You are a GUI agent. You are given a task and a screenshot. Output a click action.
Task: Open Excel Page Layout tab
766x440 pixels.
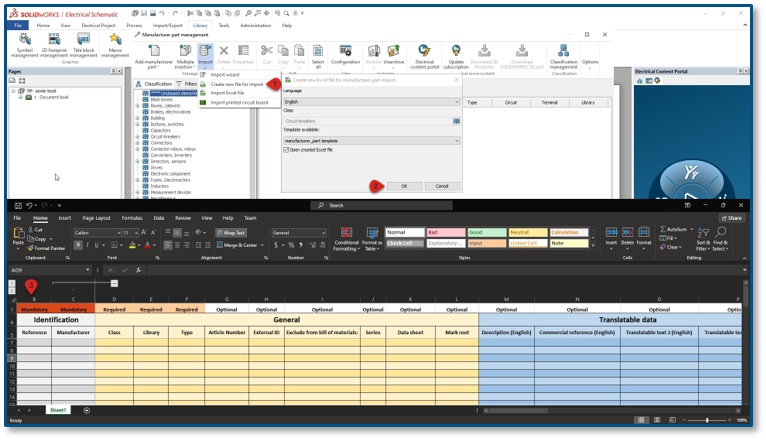click(96, 218)
